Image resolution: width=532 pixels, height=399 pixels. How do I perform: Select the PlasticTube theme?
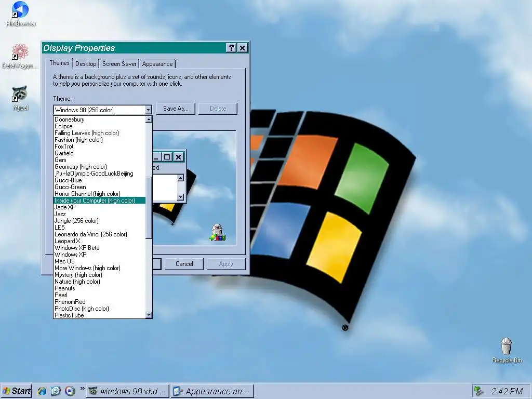100,315
